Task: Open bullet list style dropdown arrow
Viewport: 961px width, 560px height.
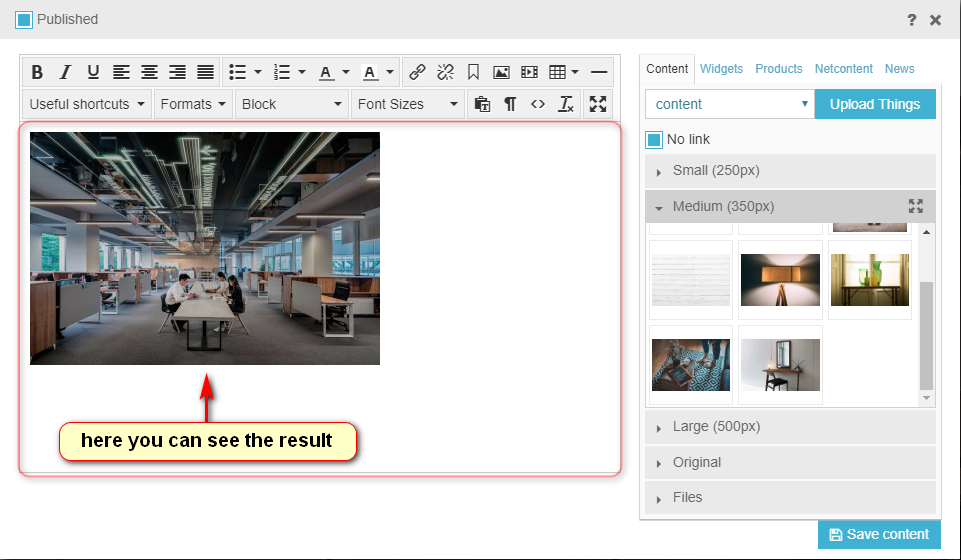Action: point(258,72)
